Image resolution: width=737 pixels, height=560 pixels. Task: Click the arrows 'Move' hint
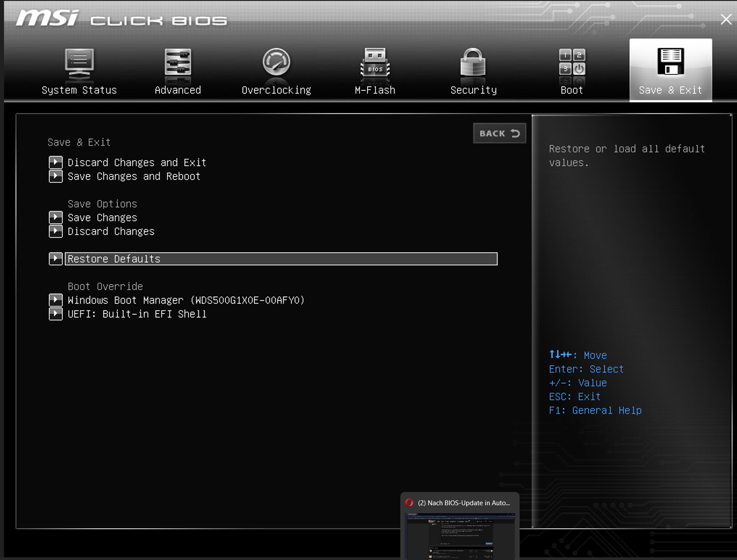[578, 355]
